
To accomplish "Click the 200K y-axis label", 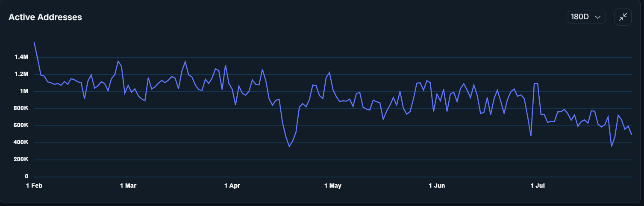I will pos(20,160).
